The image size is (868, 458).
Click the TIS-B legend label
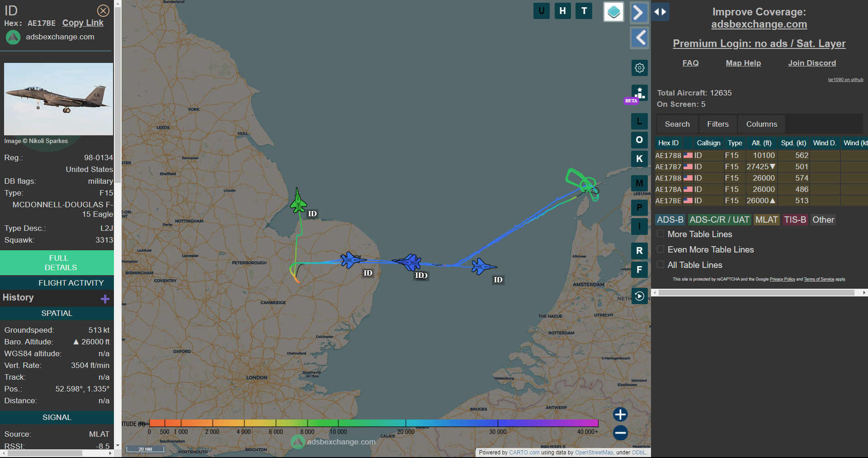[795, 220]
